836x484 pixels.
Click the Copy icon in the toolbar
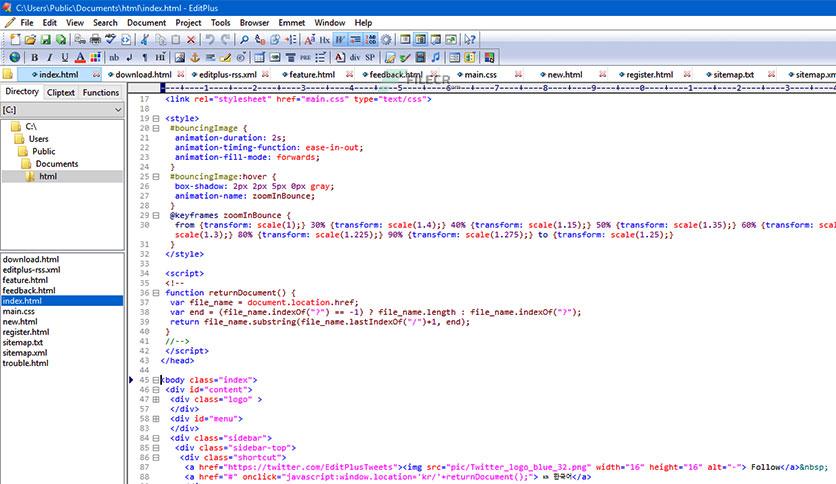point(160,39)
